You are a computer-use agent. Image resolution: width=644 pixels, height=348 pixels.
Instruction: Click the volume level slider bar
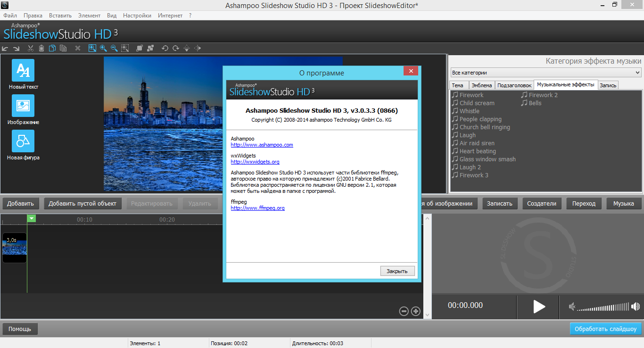pos(603,307)
